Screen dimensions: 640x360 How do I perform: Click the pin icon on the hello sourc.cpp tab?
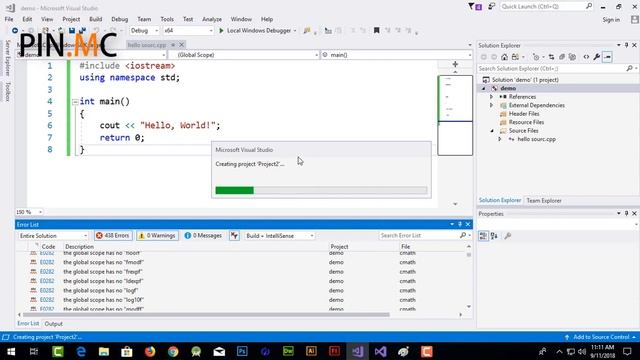[173, 45]
